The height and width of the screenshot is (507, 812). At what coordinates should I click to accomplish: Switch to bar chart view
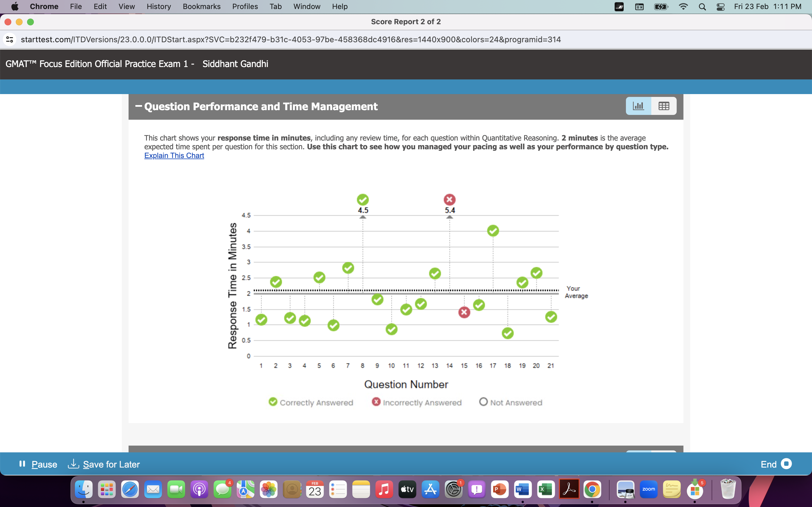pyautogui.click(x=638, y=106)
